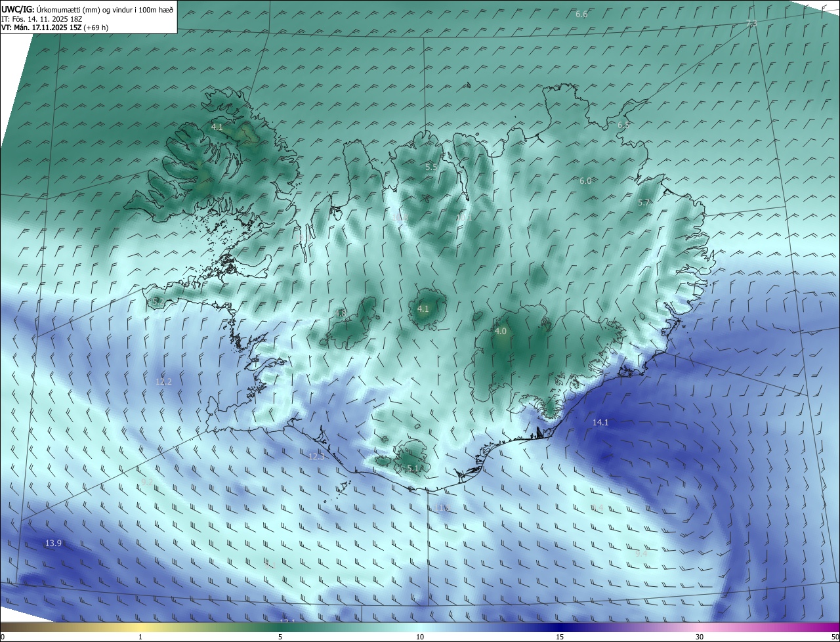Click the VT: Mán. 17.11.2025 15Z line
Image resolution: width=840 pixels, height=642 pixels.
pos(54,28)
